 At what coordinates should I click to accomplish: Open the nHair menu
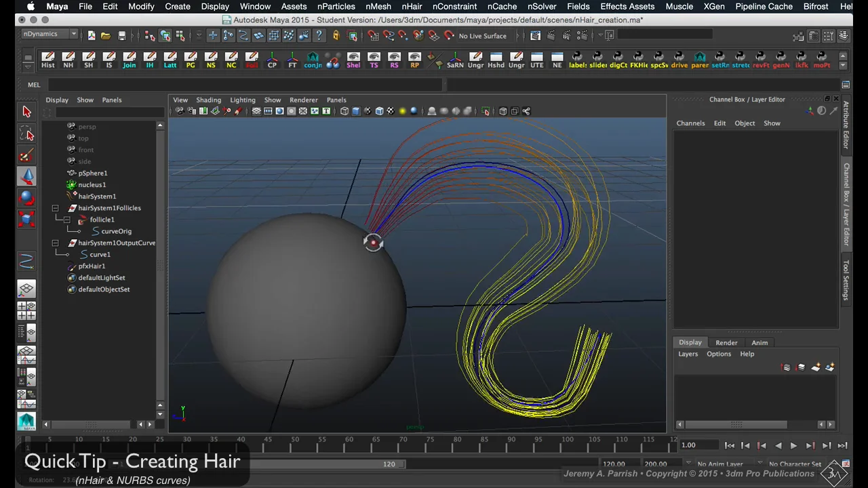[412, 6]
